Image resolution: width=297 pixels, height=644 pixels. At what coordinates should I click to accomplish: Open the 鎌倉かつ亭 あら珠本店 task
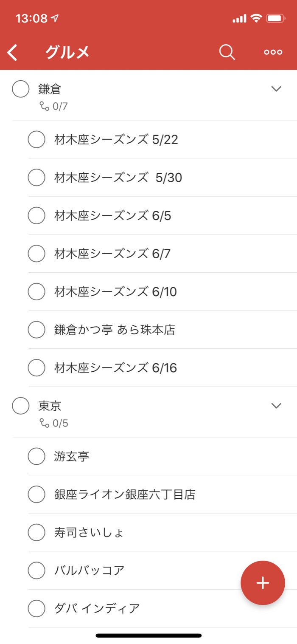point(115,330)
